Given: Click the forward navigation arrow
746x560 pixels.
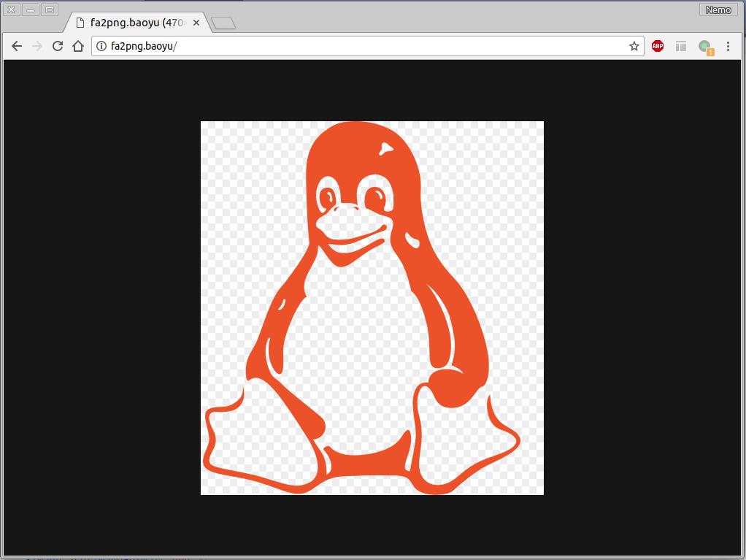Looking at the screenshot, I should (x=37, y=46).
